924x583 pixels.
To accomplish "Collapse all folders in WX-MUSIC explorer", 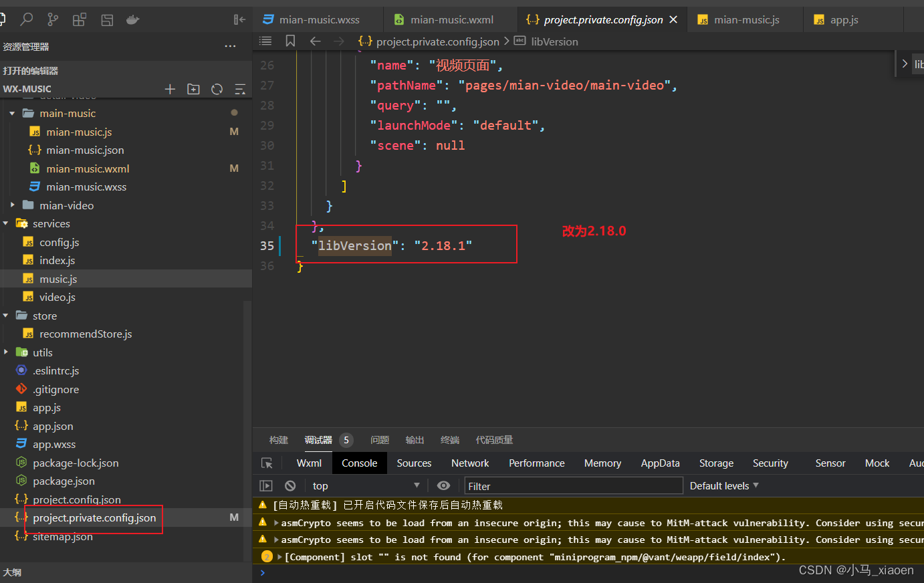I will [x=240, y=89].
